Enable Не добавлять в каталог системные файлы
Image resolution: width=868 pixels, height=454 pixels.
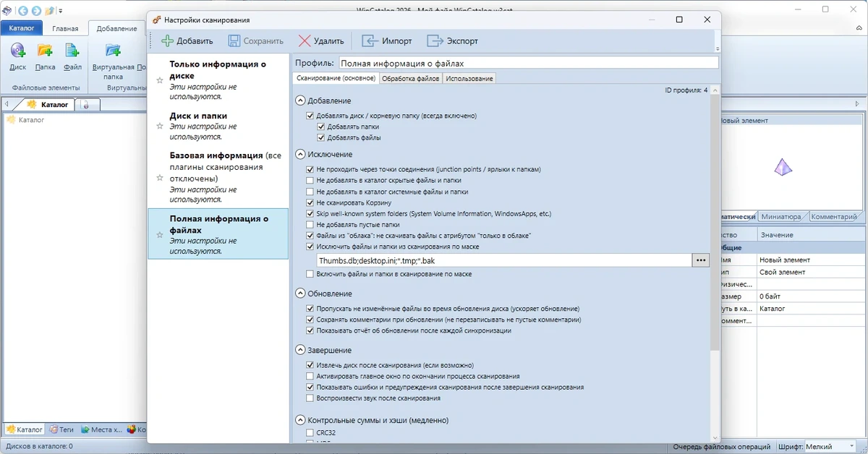tap(310, 192)
